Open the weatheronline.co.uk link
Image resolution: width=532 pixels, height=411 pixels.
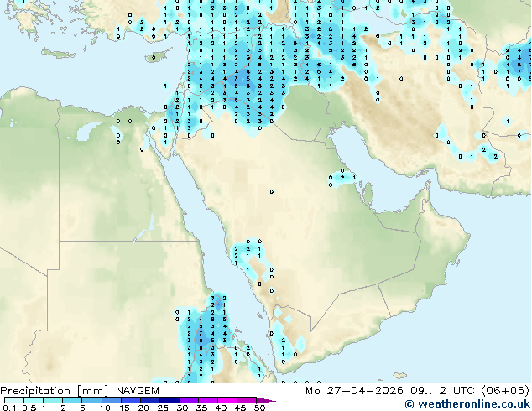[467, 404]
